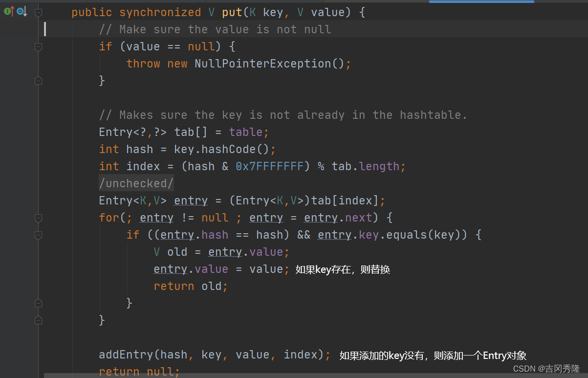Collapse the put method fold marker

point(38,12)
